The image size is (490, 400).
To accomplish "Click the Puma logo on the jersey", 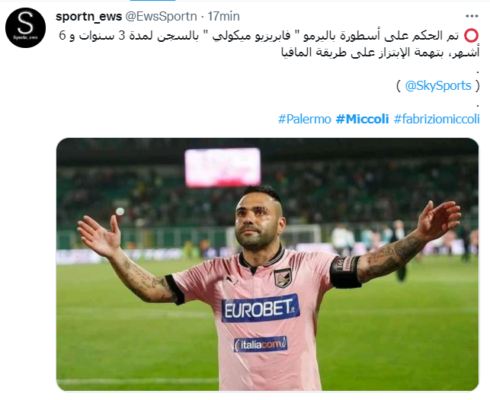I will coord(232,280).
